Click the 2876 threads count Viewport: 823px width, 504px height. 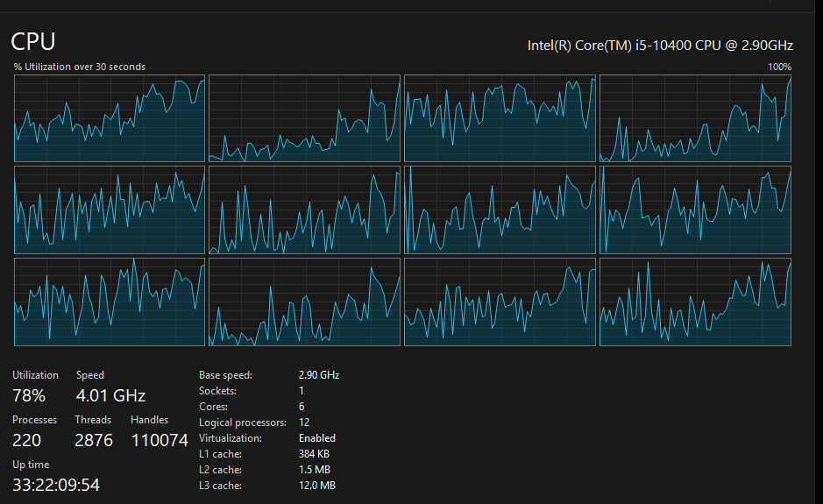(93, 440)
